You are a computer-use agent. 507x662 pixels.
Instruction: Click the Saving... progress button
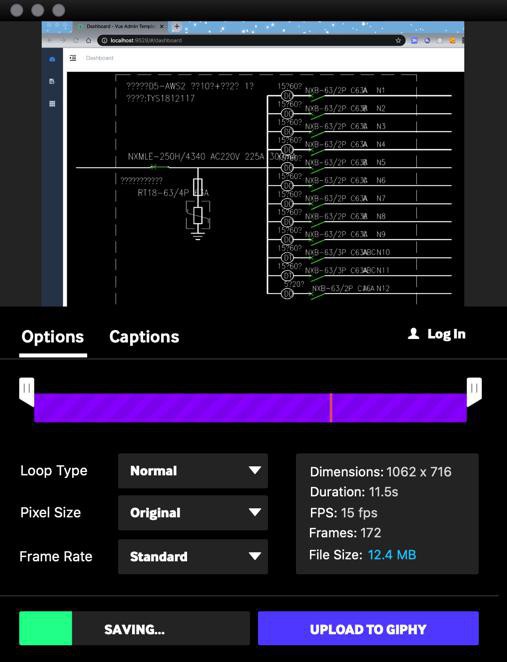click(134, 628)
